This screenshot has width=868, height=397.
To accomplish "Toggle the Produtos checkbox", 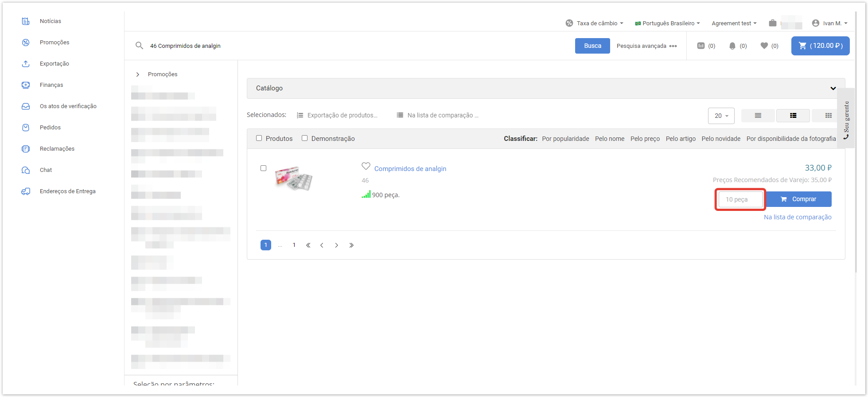I will [x=259, y=138].
